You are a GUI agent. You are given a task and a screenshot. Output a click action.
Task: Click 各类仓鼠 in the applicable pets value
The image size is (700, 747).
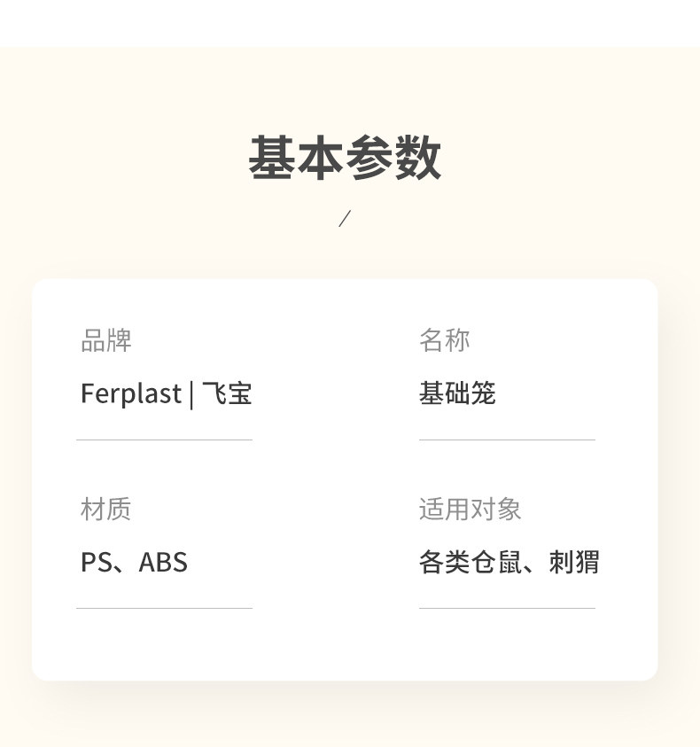tap(469, 563)
